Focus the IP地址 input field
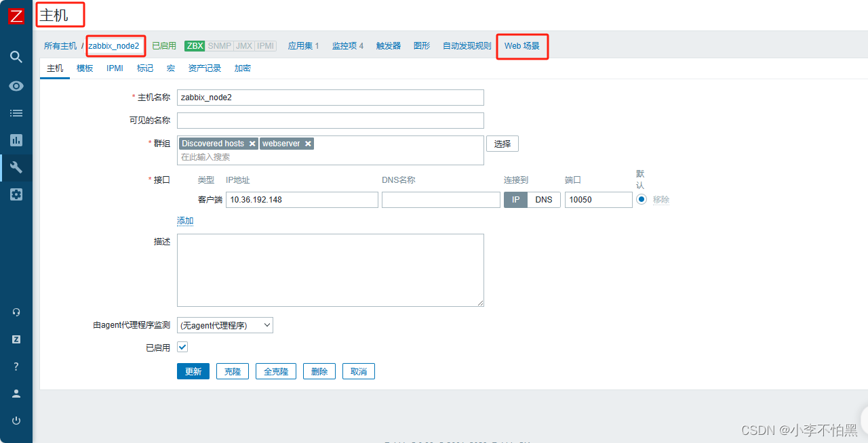Viewport: 868px width, 443px height. click(x=302, y=200)
